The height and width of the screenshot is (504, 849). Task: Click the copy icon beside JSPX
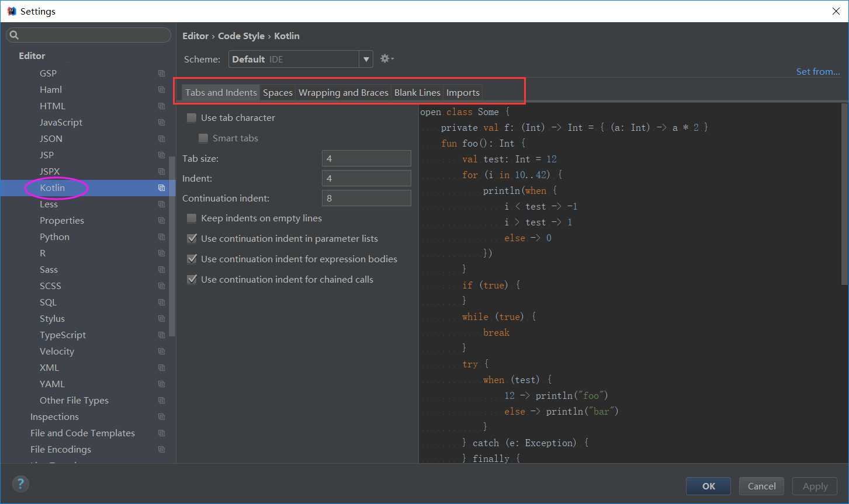161,171
